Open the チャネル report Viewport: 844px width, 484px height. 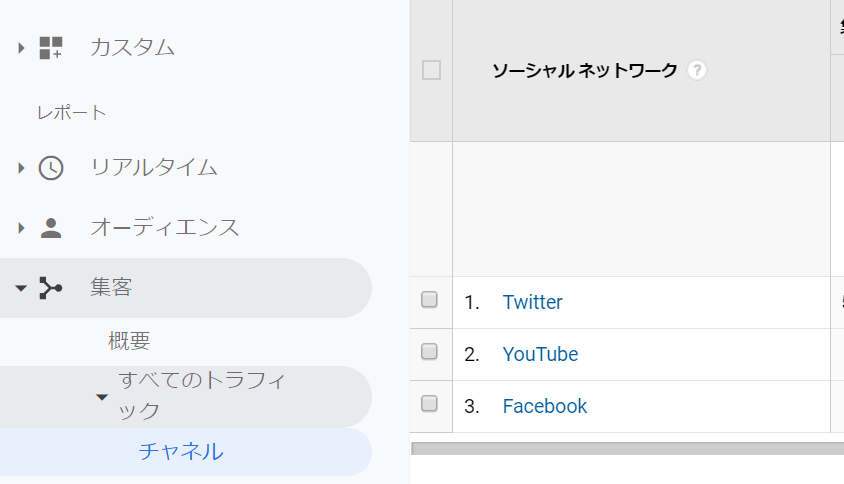pyautogui.click(x=181, y=452)
